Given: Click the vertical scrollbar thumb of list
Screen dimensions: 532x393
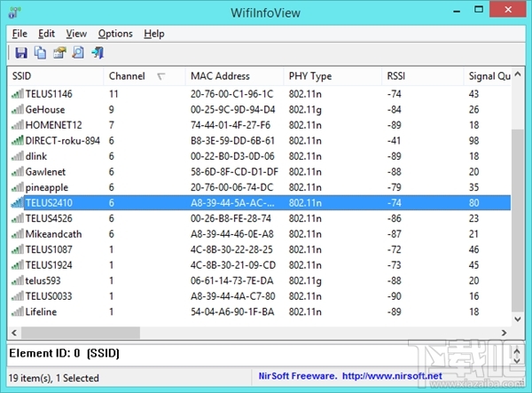Looking at the screenshot, I should (518, 221).
